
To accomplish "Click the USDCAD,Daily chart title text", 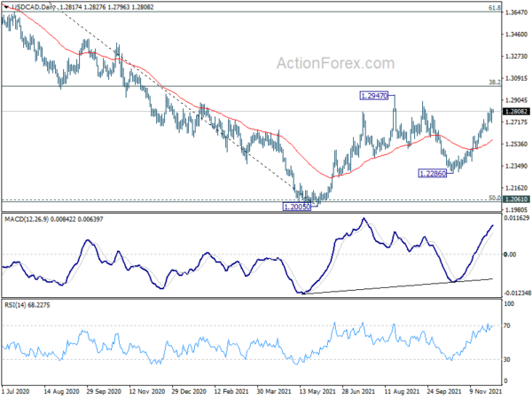I will click(34, 7).
